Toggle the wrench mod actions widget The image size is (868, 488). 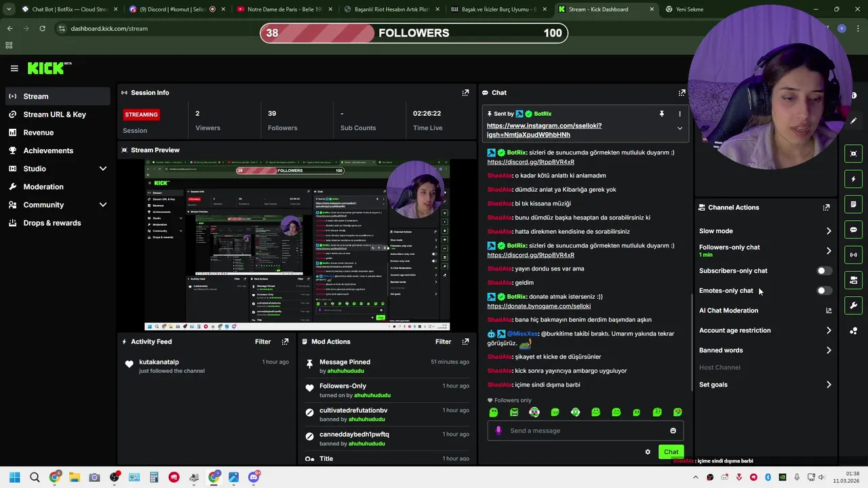click(854, 305)
